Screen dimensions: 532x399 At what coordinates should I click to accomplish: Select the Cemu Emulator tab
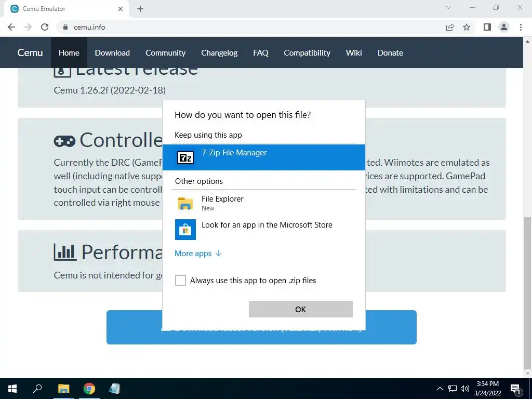pos(66,9)
